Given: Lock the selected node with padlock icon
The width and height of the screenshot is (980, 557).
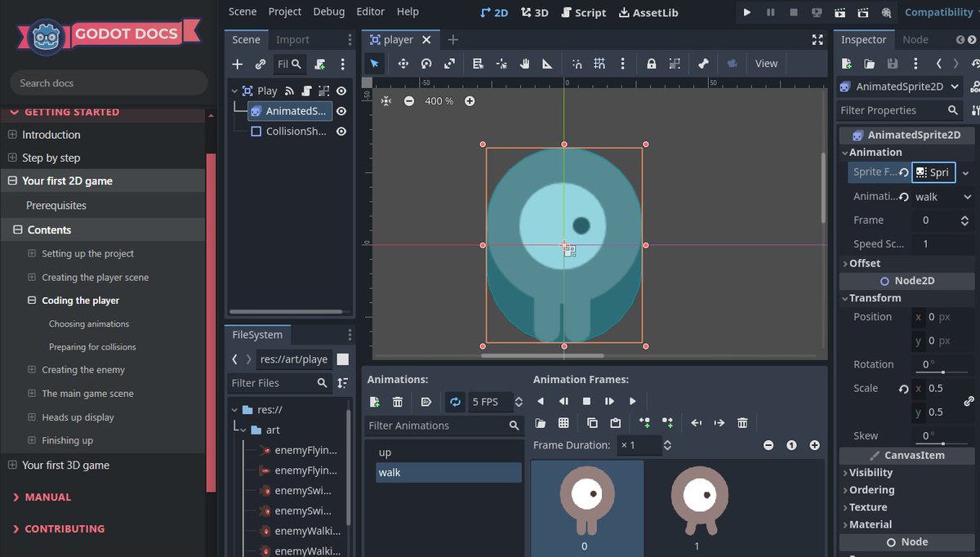Looking at the screenshot, I should pos(651,64).
